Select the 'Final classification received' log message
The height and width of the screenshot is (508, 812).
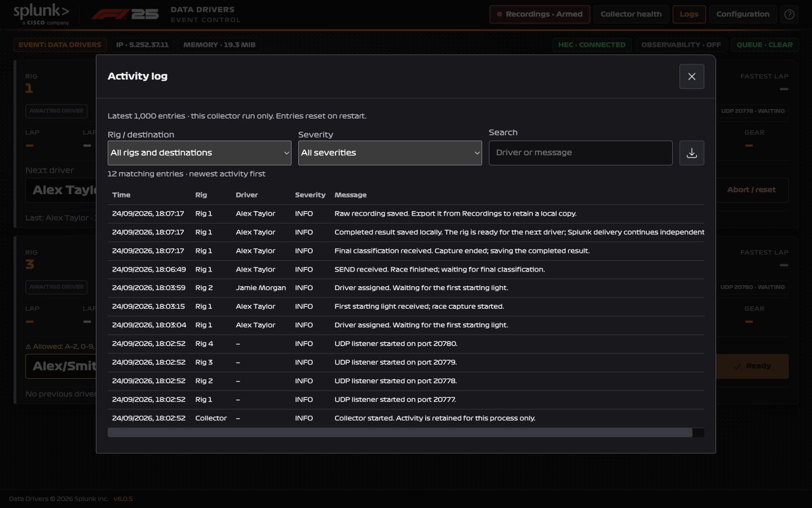click(x=462, y=251)
